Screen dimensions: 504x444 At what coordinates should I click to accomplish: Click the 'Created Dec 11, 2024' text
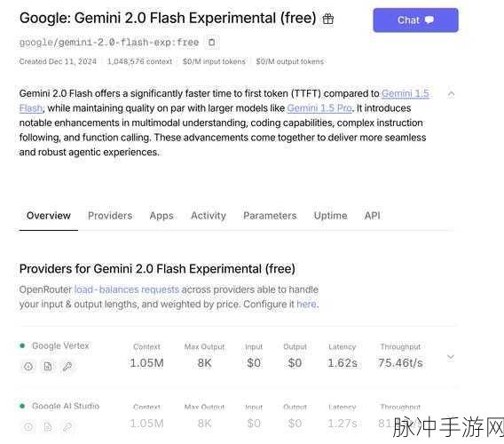(58, 61)
